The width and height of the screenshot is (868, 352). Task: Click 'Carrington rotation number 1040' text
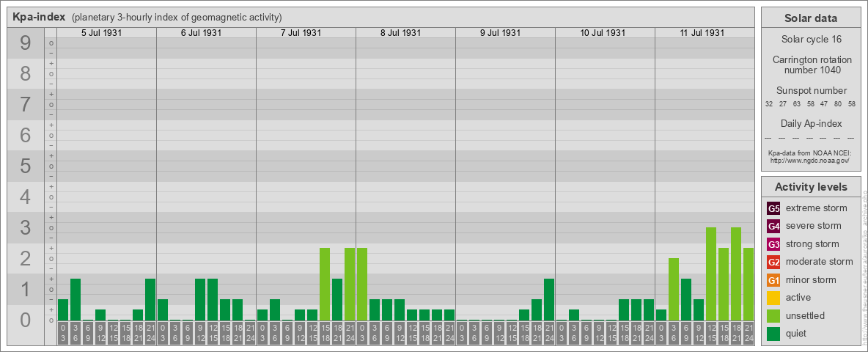(x=811, y=65)
